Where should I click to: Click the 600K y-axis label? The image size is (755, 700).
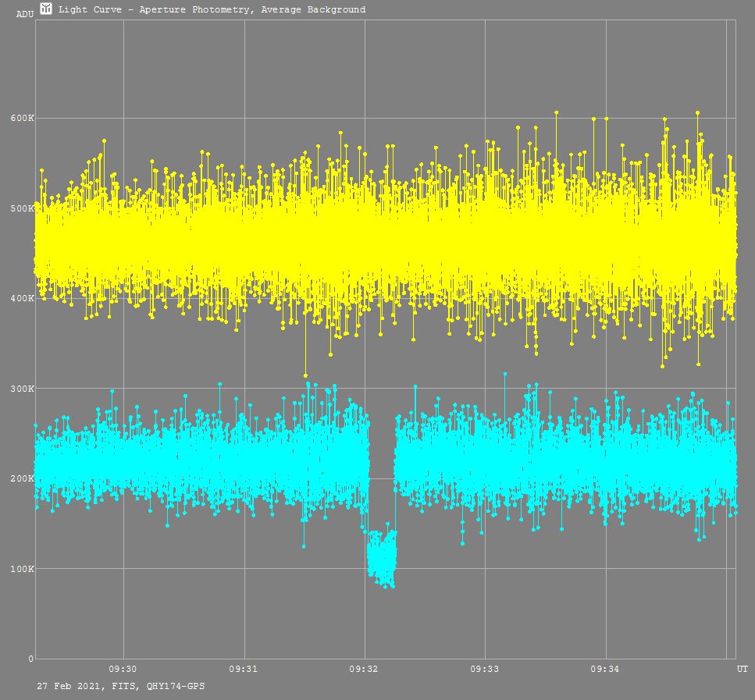click(x=22, y=118)
